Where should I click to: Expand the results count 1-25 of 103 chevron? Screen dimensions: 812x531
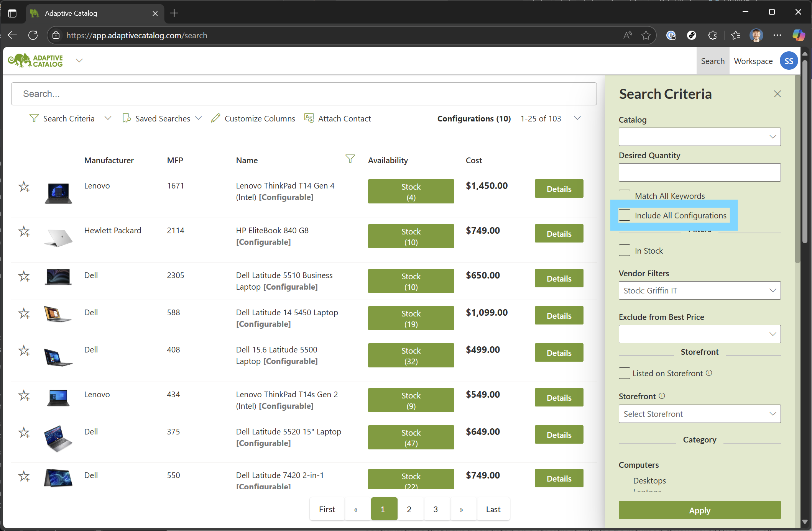577,118
